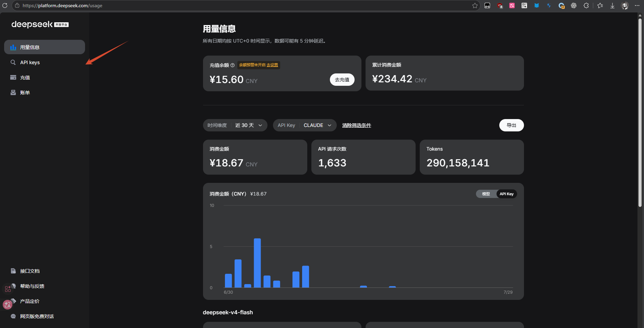Screen dimensions: 644x328
Task: Click the key icon beside API keys
Action: coord(13,62)
